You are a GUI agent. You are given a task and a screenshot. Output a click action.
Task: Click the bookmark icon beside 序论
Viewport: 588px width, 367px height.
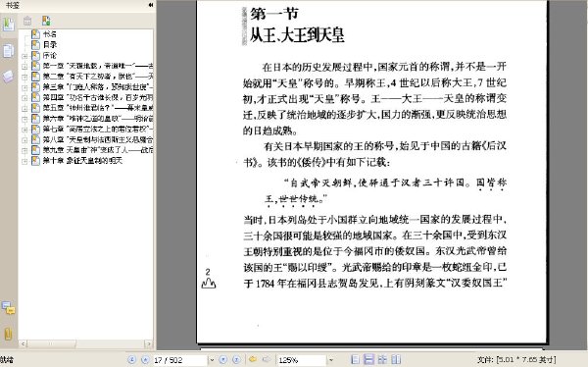pos(35,56)
